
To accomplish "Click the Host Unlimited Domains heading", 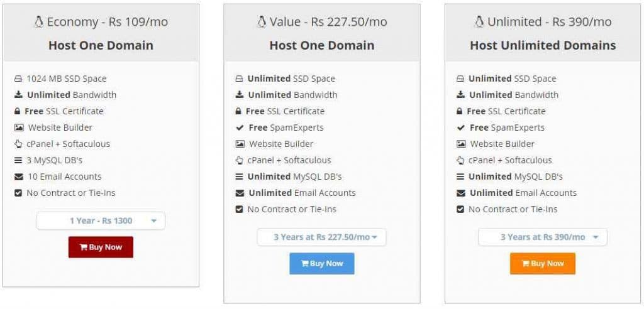I will coord(543,45).
